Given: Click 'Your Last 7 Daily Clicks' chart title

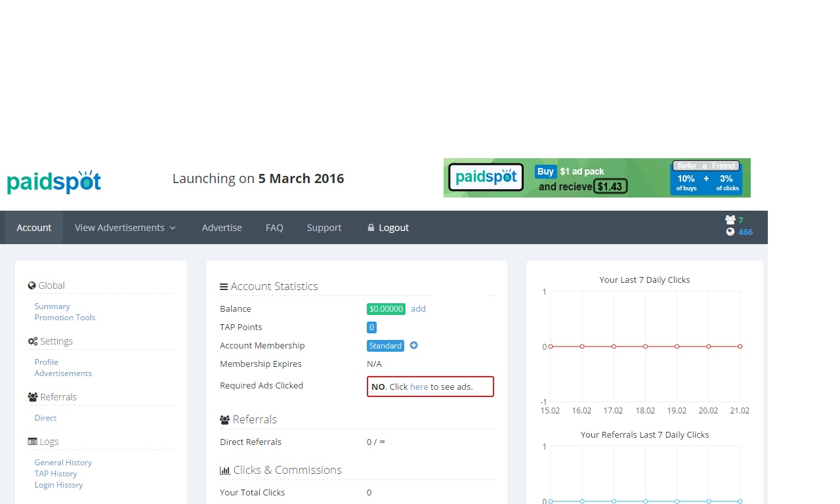Looking at the screenshot, I should 644,280.
